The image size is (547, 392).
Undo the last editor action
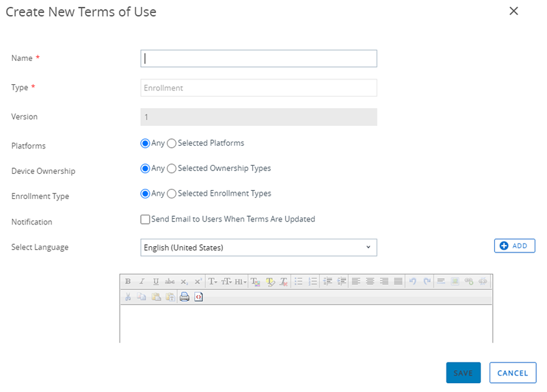click(x=413, y=281)
